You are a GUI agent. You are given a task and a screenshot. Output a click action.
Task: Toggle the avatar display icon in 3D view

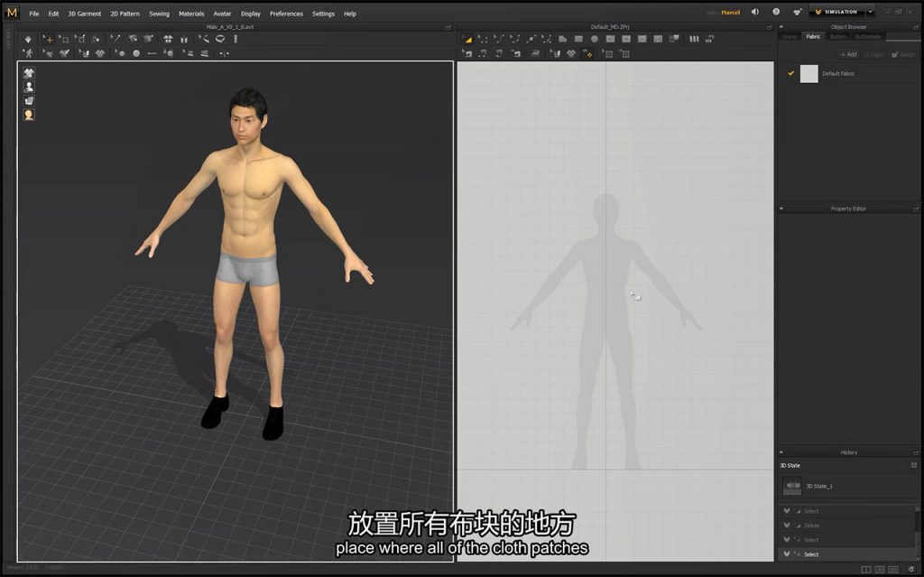[28, 87]
